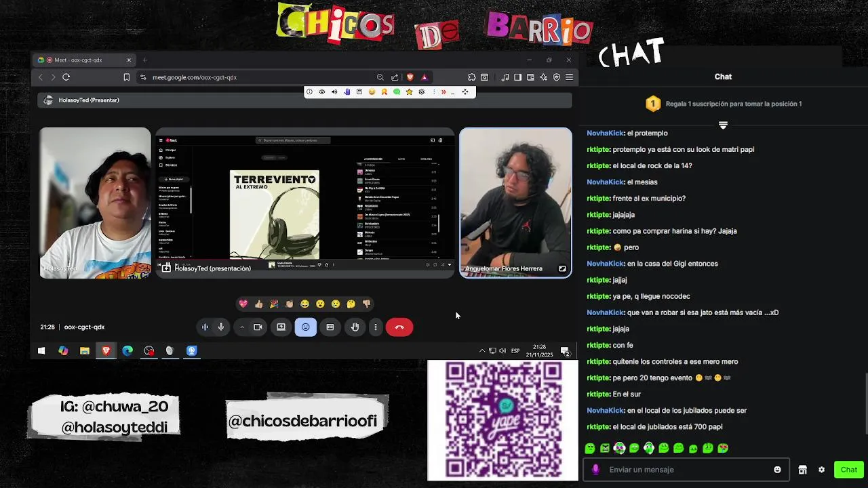Reload the Meet page
The width and height of the screenshot is (868, 488).
click(66, 77)
